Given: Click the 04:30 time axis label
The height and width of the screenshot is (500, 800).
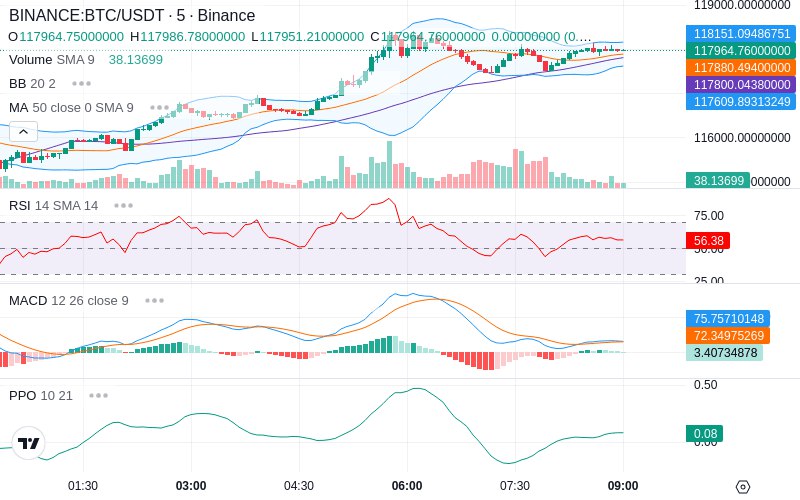Looking at the screenshot, I should click(x=299, y=486).
